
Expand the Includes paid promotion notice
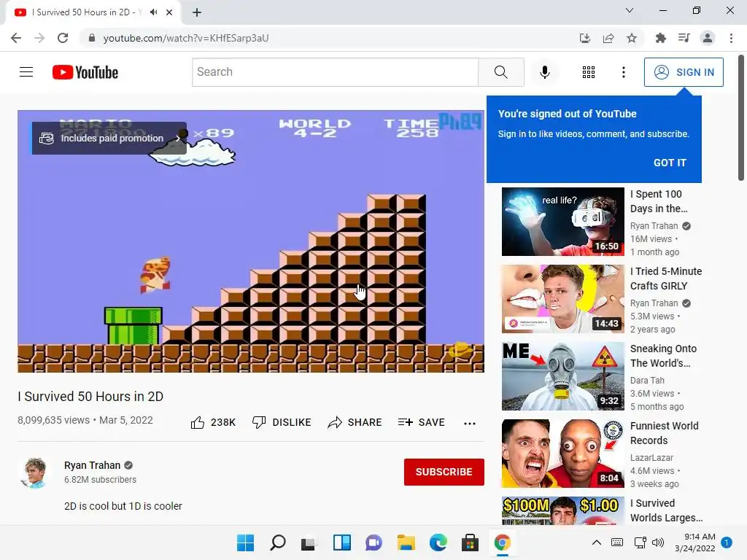click(109, 138)
